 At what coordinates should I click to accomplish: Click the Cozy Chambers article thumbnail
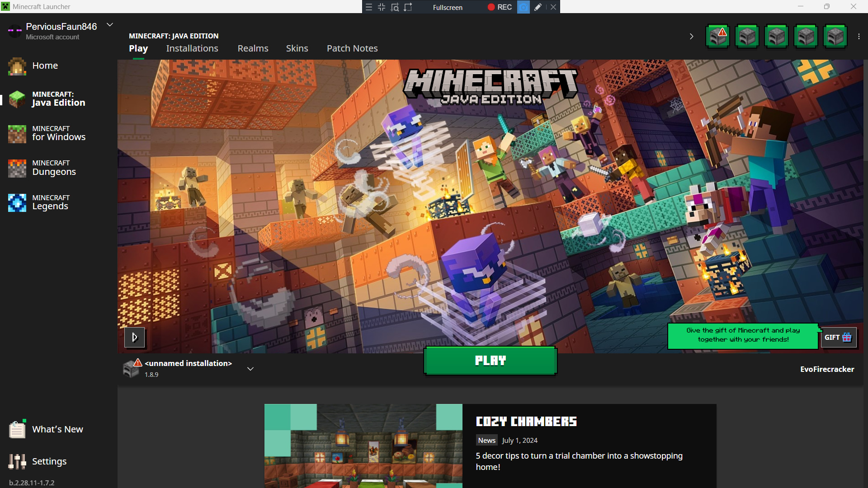click(x=363, y=446)
